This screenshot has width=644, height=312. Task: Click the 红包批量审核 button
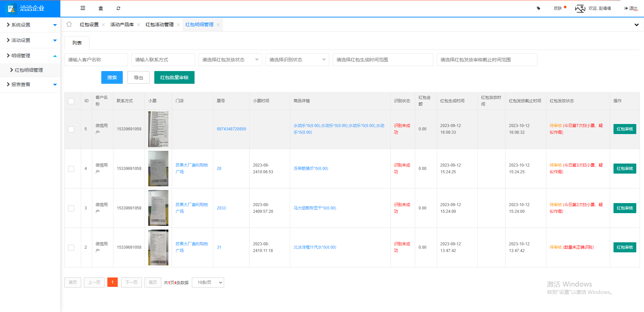174,77
